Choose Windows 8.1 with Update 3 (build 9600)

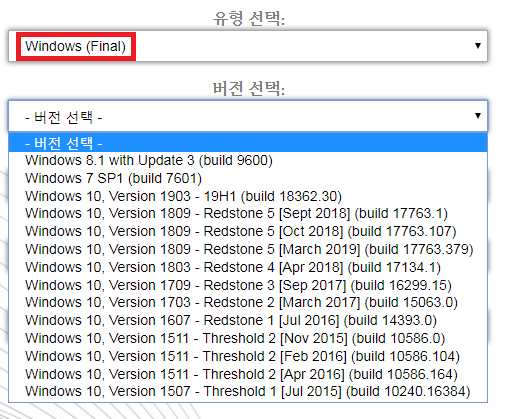point(248,160)
